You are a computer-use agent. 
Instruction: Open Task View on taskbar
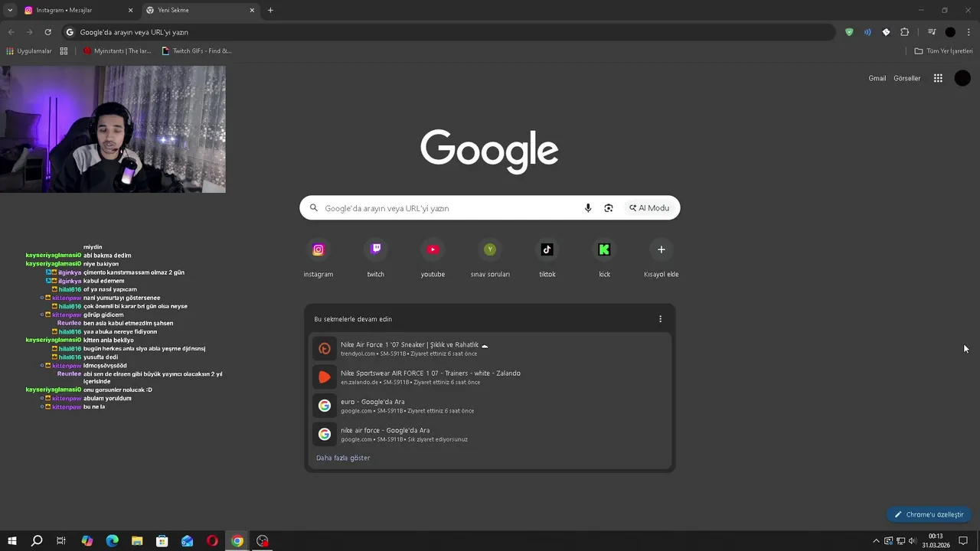tap(61, 541)
